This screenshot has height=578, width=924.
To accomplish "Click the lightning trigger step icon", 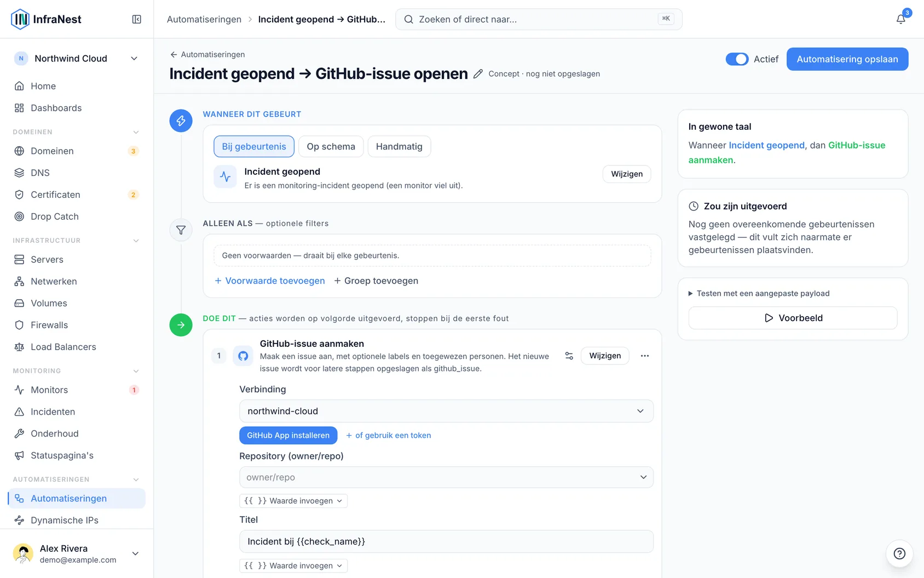I will [x=181, y=121].
